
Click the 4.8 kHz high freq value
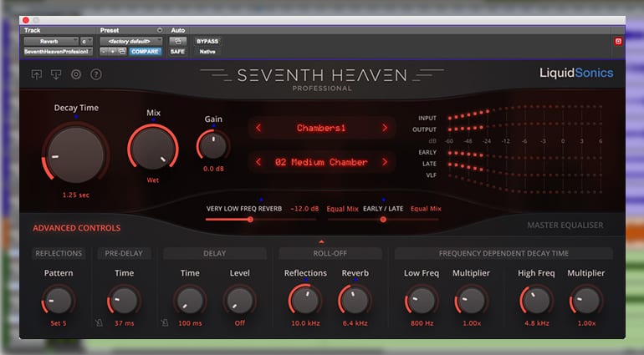point(536,323)
